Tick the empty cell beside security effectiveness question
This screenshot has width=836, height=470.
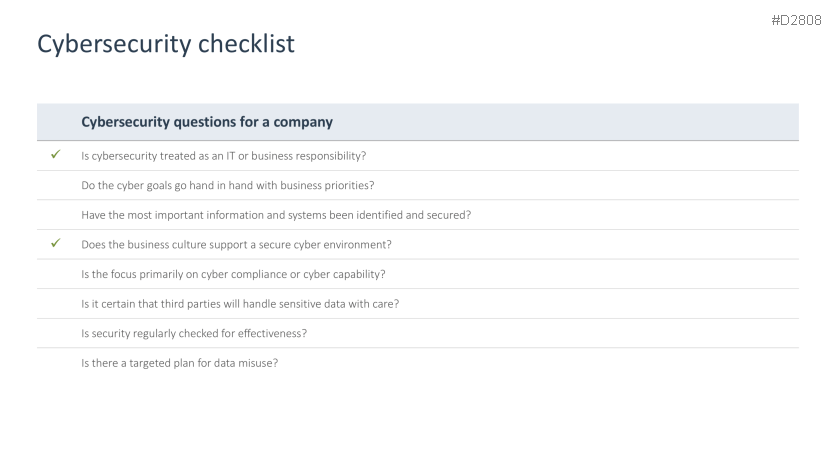(x=56, y=333)
